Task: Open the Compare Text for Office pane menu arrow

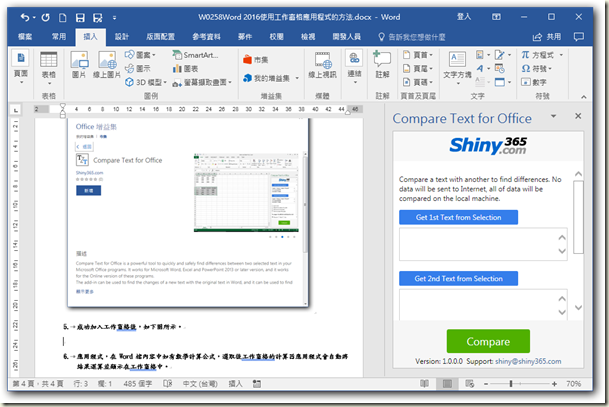Action: pos(553,116)
